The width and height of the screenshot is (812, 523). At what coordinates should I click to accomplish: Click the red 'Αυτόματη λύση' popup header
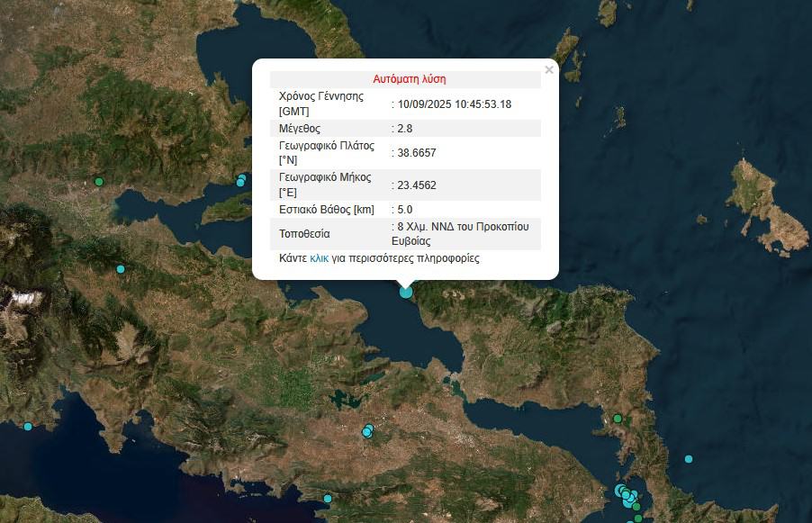tap(410, 79)
